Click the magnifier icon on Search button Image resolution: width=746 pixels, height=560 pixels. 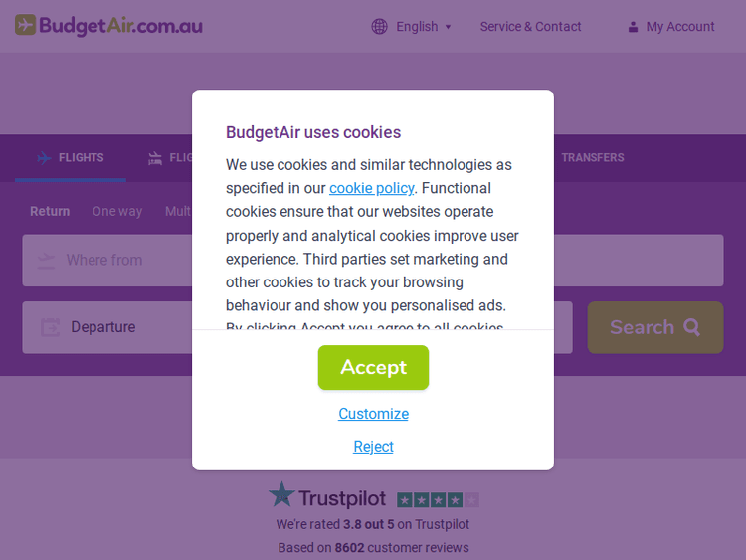click(x=692, y=327)
